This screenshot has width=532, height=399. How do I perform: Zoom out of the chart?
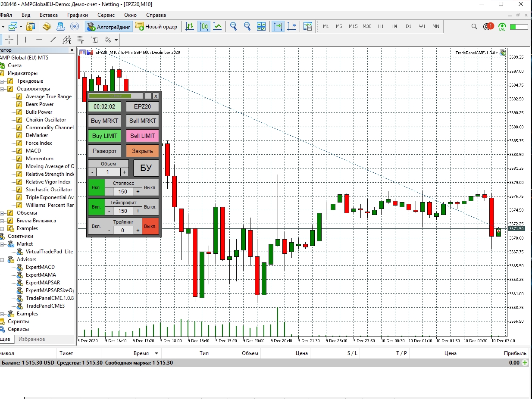(247, 26)
